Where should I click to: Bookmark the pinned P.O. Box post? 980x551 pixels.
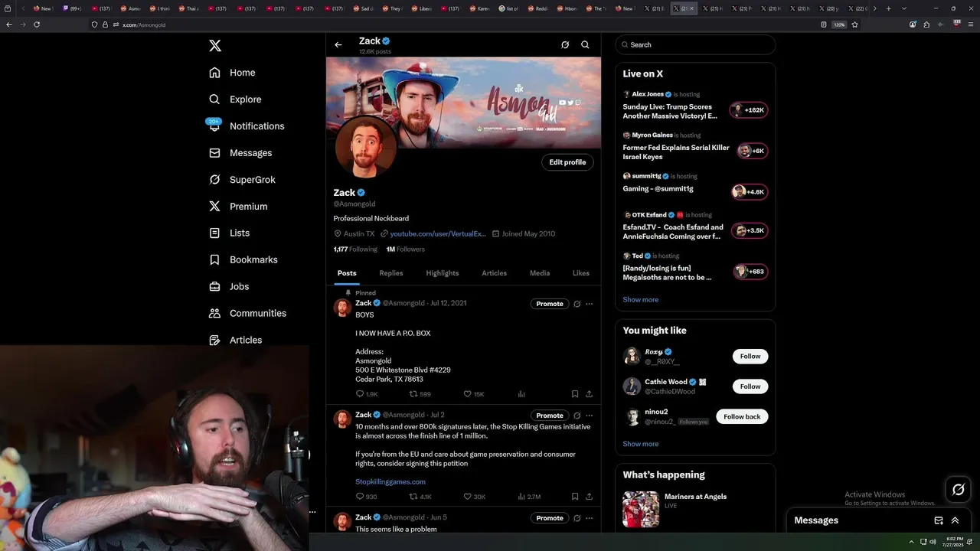point(575,394)
